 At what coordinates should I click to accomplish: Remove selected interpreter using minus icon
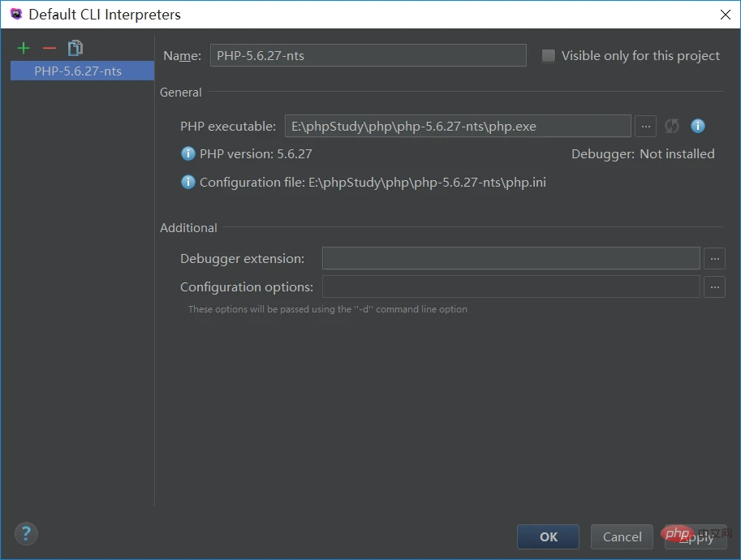pos(49,48)
